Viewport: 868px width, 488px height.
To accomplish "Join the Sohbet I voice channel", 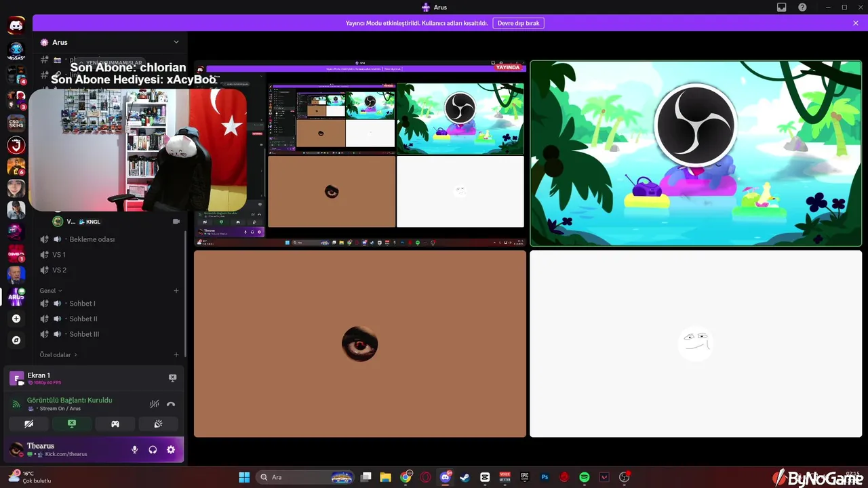I will (109, 303).
